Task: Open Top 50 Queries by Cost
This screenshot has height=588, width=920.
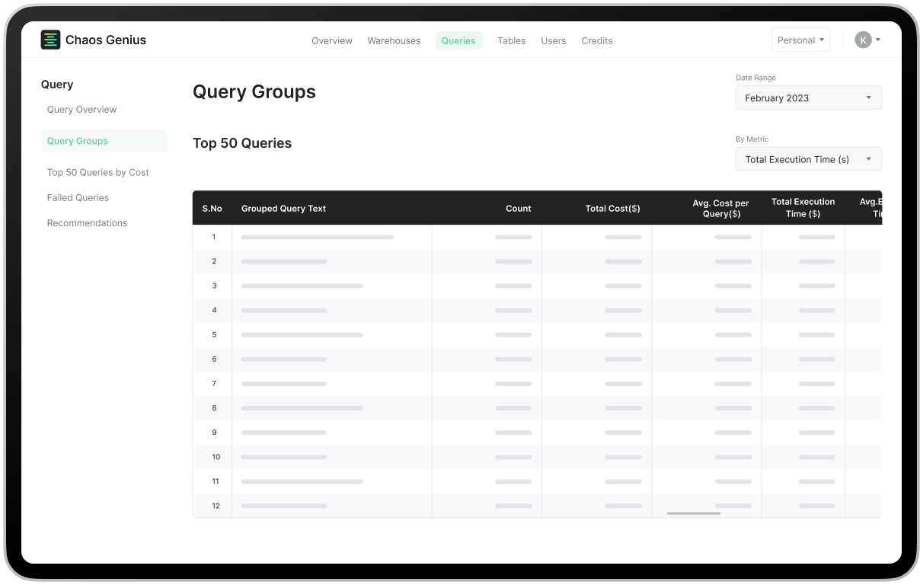Action: pyautogui.click(x=97, y=172)
